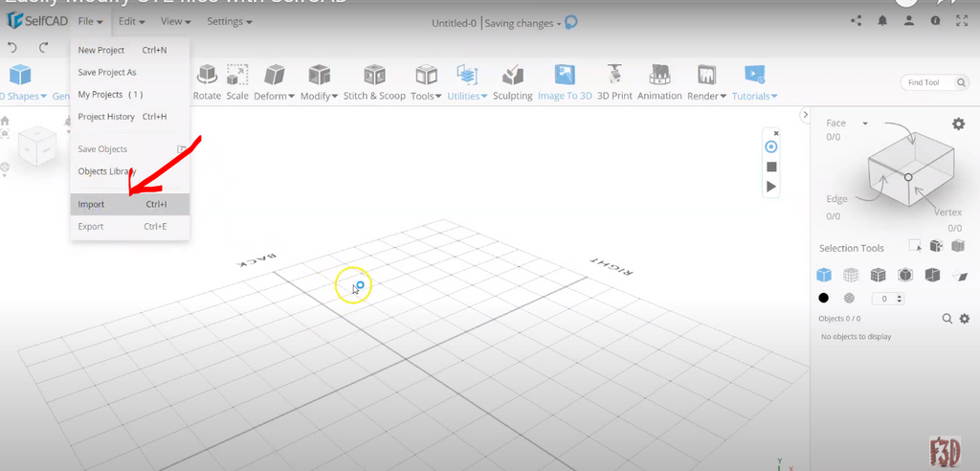
Task: Click the cloud sync status icon
Action: (x=570, y=23)
